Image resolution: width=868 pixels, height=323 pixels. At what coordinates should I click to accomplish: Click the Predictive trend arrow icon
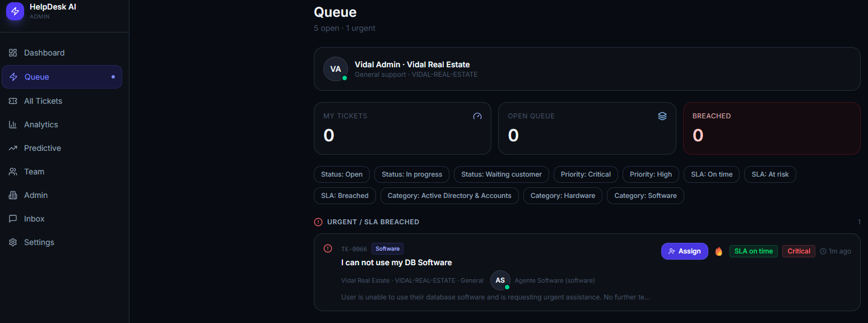(x=13, y=148)
